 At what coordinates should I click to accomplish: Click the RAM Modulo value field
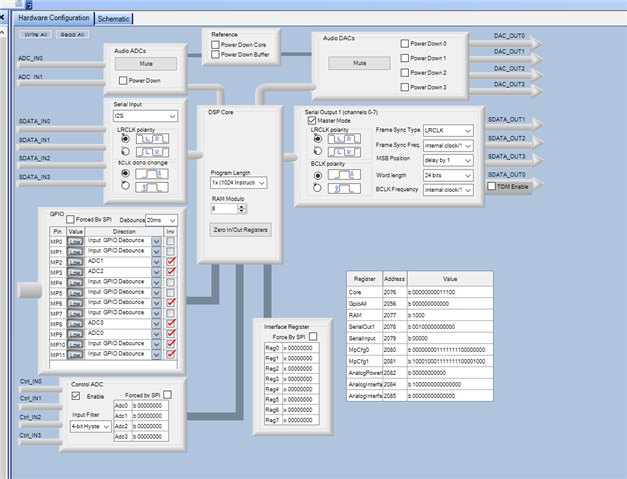point(224,209)
